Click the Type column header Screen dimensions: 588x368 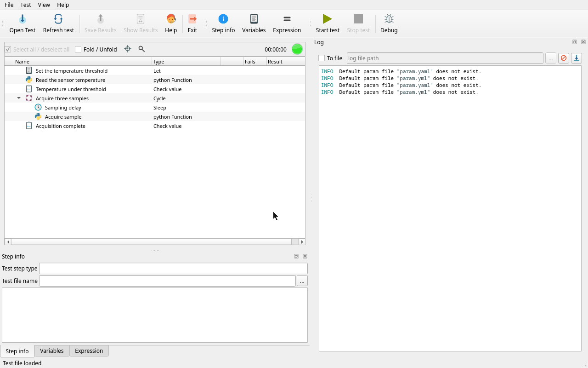186,61
